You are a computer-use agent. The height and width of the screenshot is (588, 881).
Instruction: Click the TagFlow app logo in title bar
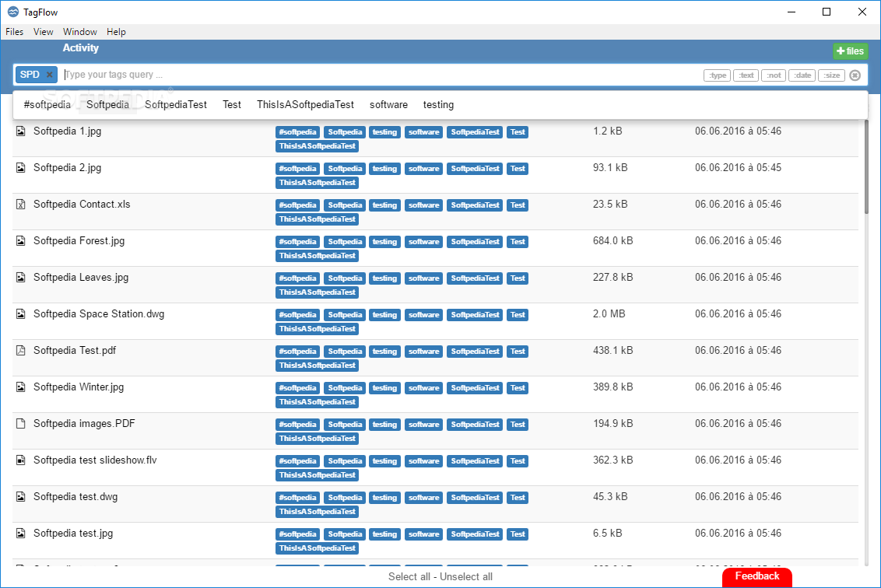click(13, 12)
